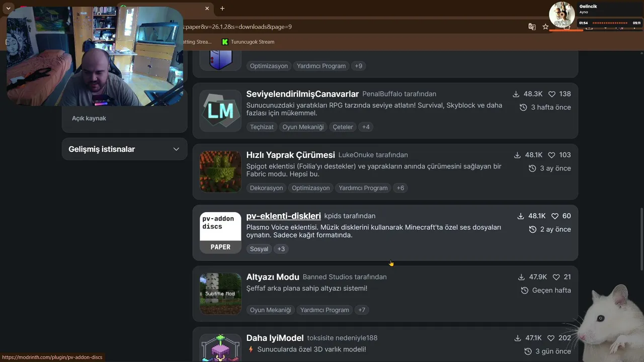Click Techizat tag on SeviyelendirilmişCanavarlar

pos(262,127)
